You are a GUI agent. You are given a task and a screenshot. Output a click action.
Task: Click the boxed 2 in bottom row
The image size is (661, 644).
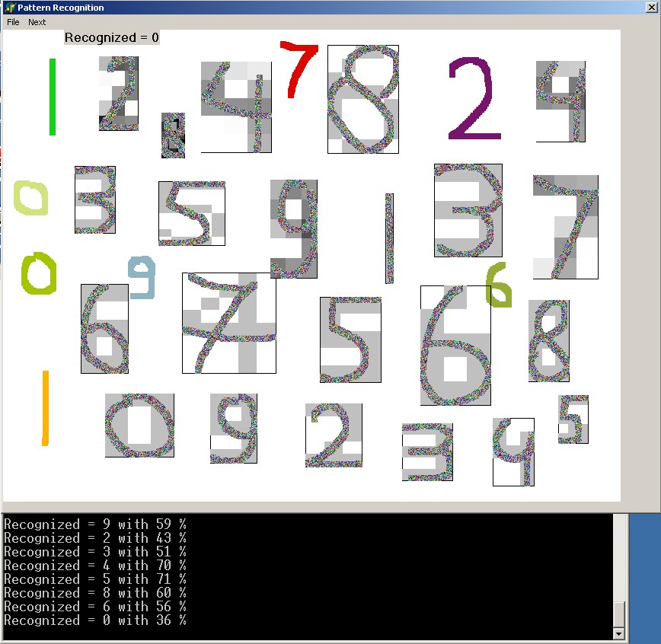(334, 435)
